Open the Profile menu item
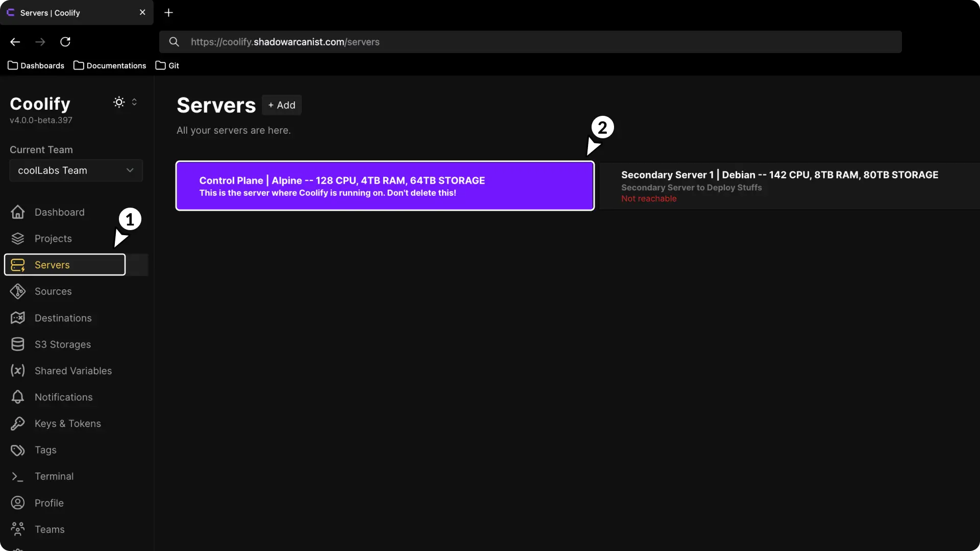980x551 pixels. tap(49, 503)
